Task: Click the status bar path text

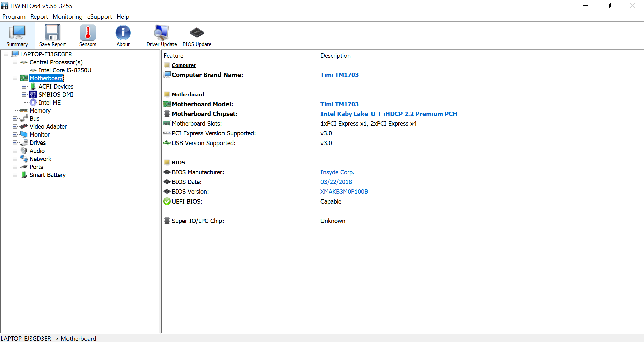Action: (48, 338)
